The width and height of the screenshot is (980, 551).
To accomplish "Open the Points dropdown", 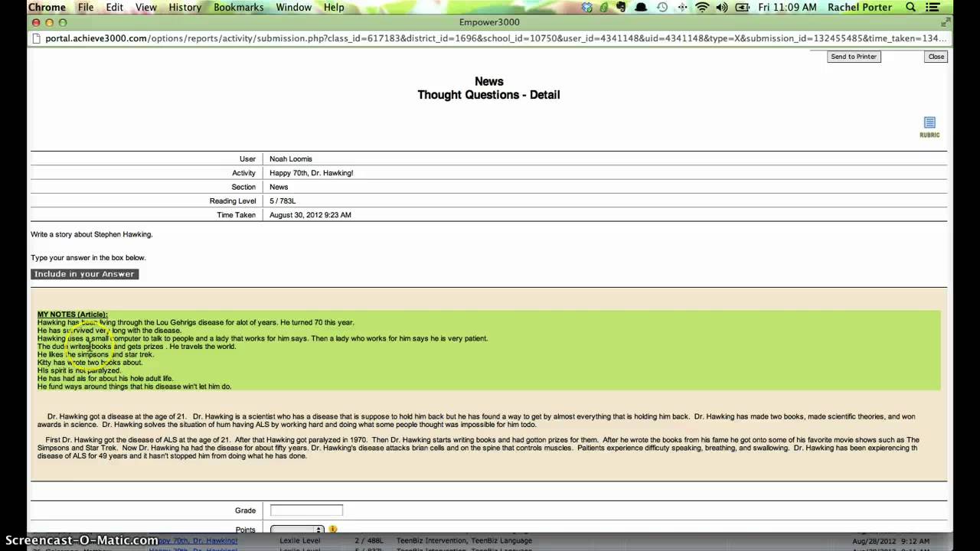I will click(x=297, y=529).
